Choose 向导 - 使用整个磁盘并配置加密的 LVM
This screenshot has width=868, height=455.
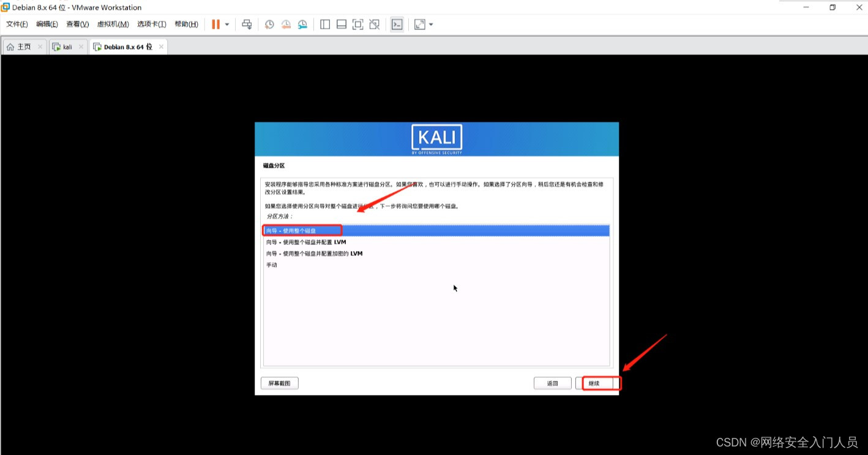436,254
